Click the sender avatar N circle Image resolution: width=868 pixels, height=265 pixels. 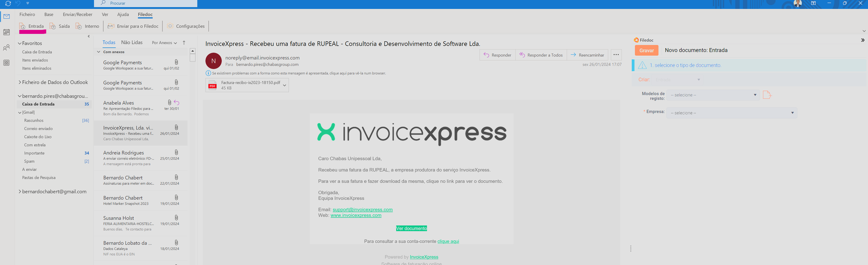tap(214, 61)
